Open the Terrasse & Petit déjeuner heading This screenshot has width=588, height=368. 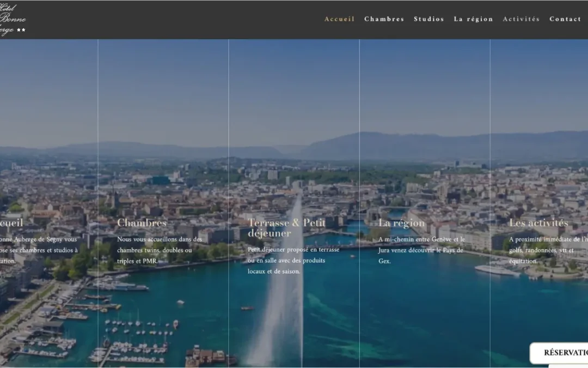coord(286,228)
